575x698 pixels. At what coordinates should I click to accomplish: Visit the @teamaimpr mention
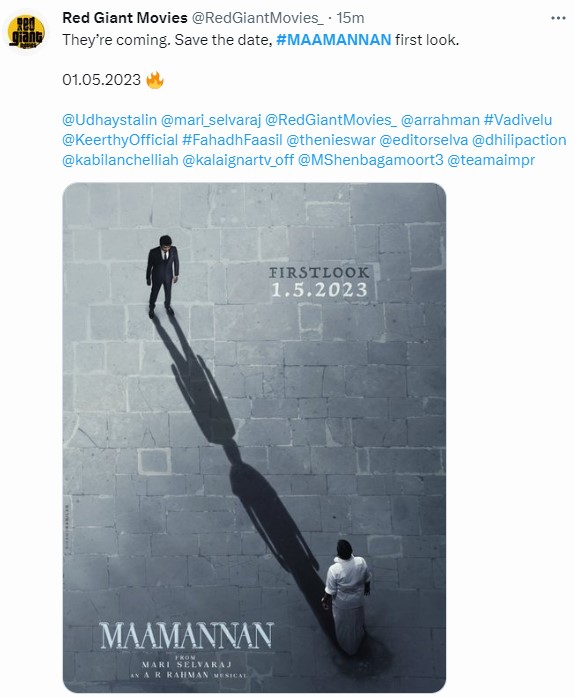491,160
